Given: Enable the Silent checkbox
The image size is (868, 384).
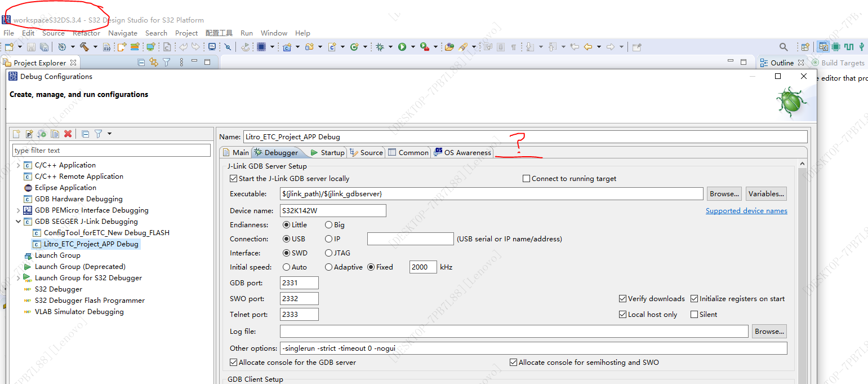Looking at the screenshot, I should tap(695, 315).
